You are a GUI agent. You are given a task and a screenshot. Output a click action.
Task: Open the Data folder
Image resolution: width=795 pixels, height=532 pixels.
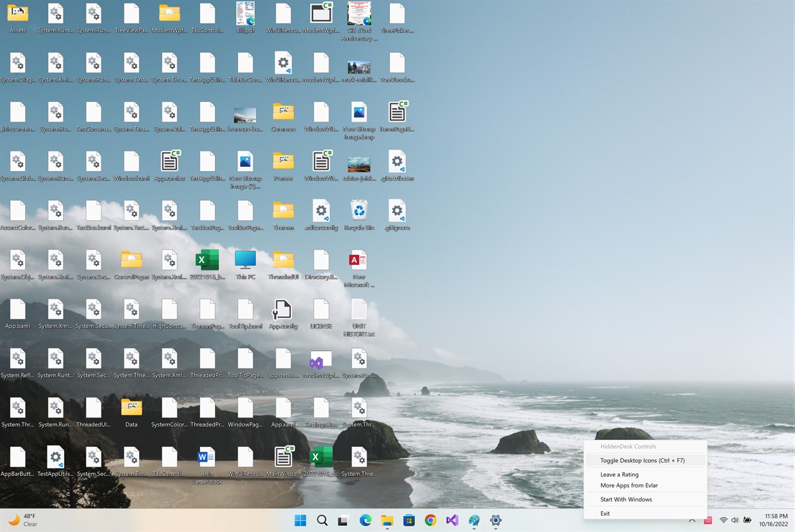[x=131, y=407]
